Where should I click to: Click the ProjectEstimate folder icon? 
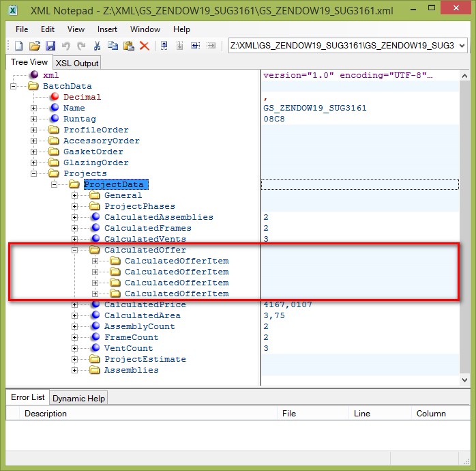point(95,359)
